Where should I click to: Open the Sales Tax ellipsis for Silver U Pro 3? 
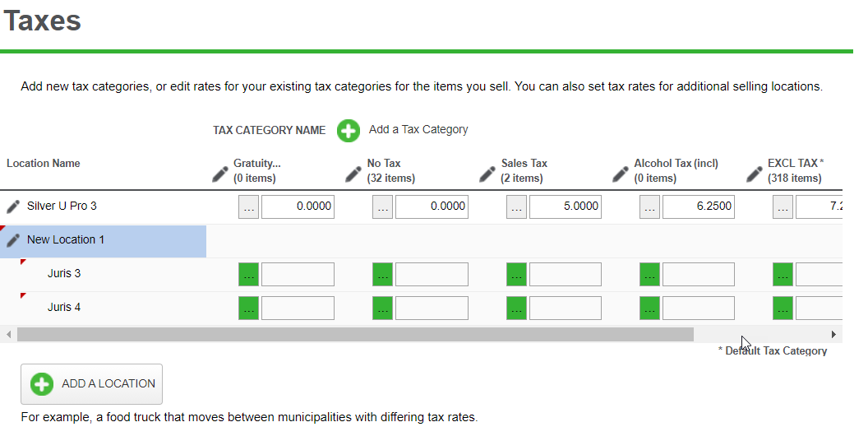516,206
